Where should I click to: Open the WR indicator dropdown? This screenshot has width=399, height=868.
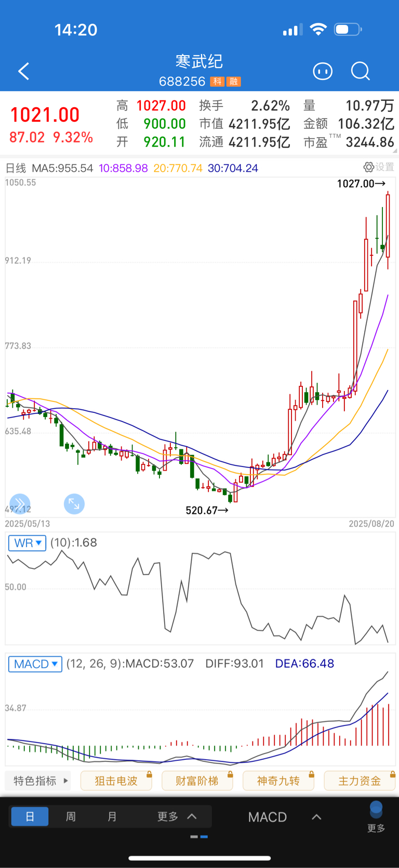[28, 543]
